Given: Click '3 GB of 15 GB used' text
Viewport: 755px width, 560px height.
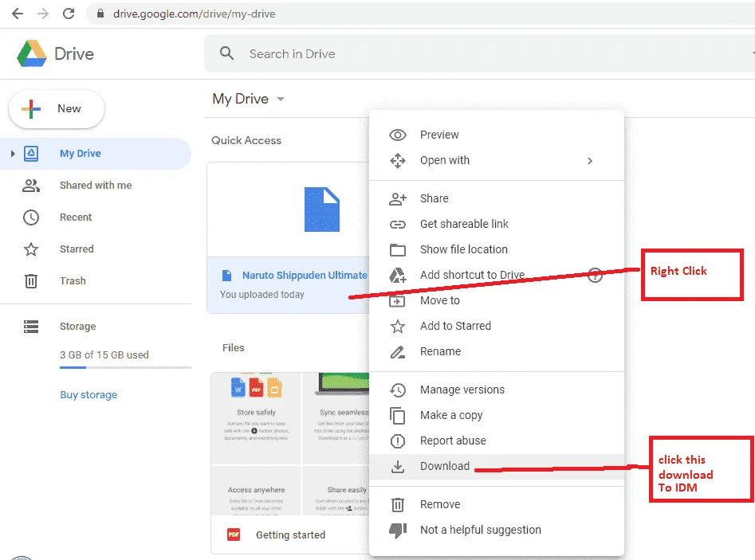Looking at the screenshot, I should coord(104,354).
